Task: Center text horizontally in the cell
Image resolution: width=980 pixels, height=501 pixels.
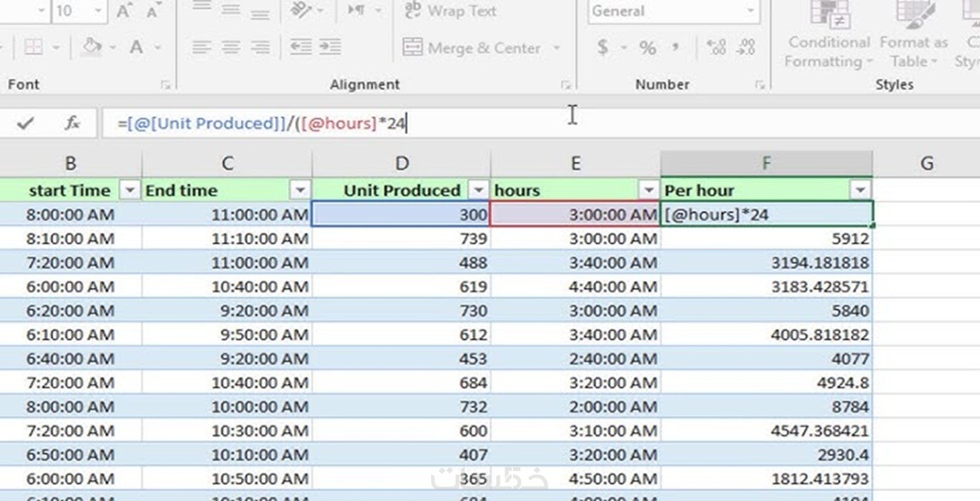Action: click(x=231, y=48)
